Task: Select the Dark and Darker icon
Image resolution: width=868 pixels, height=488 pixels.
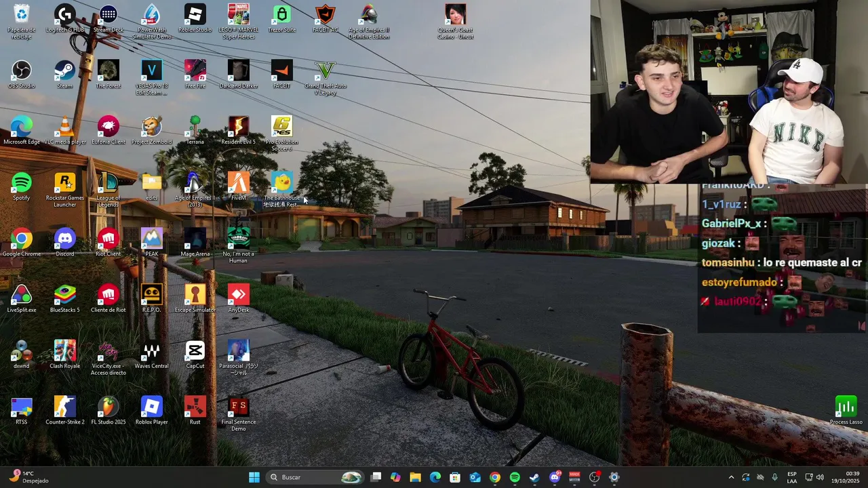Action: coord(239,75)
